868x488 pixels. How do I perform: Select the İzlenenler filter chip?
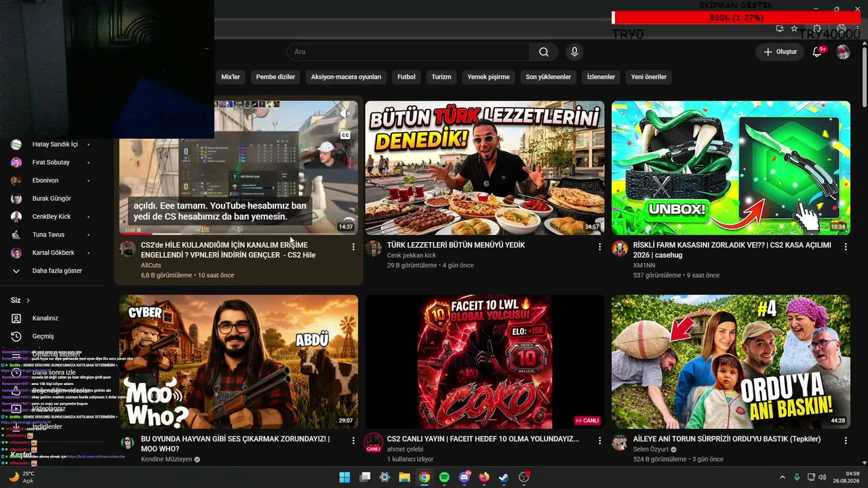[x=601, y=77]
